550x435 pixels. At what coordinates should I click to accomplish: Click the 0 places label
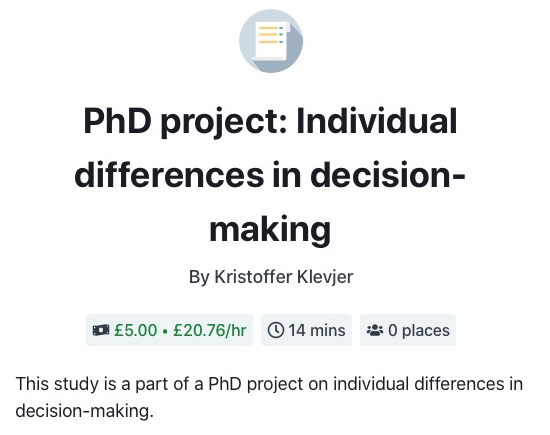[x=419, y=330]
